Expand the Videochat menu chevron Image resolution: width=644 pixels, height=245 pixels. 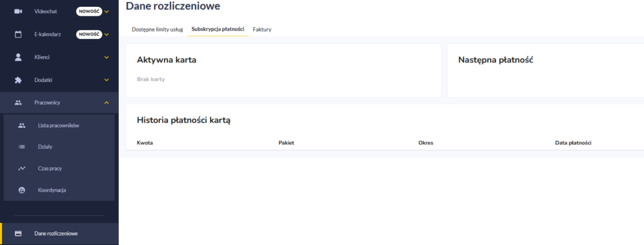tap(107, 12)
